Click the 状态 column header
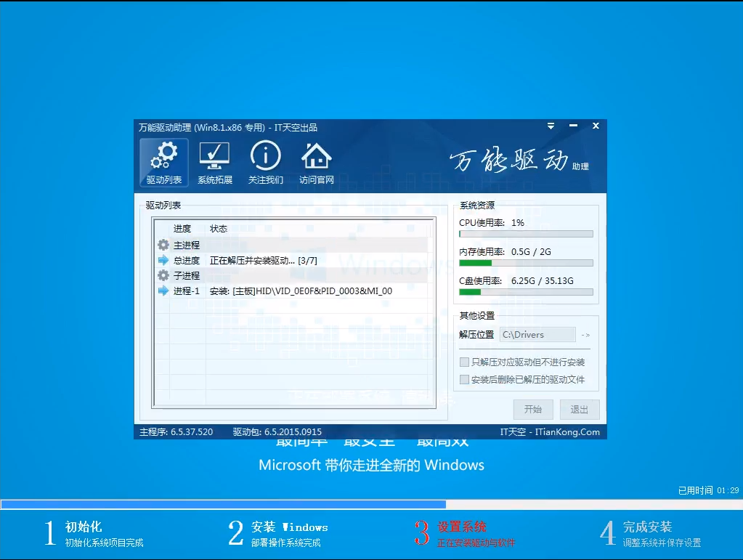 tap(219, 229)
